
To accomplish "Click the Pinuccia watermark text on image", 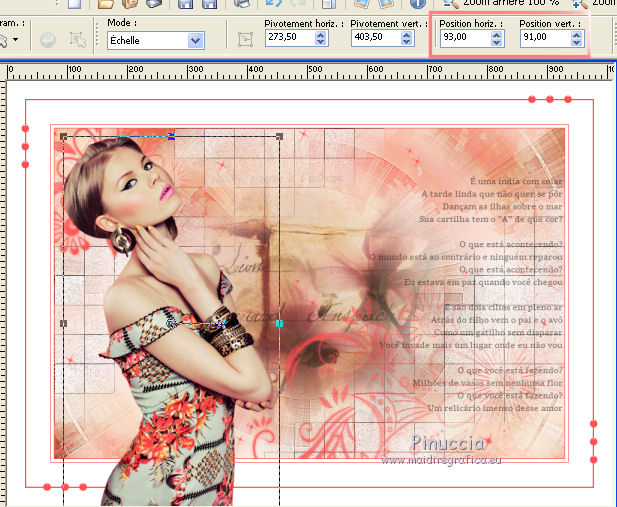I will tap(448, 443).
